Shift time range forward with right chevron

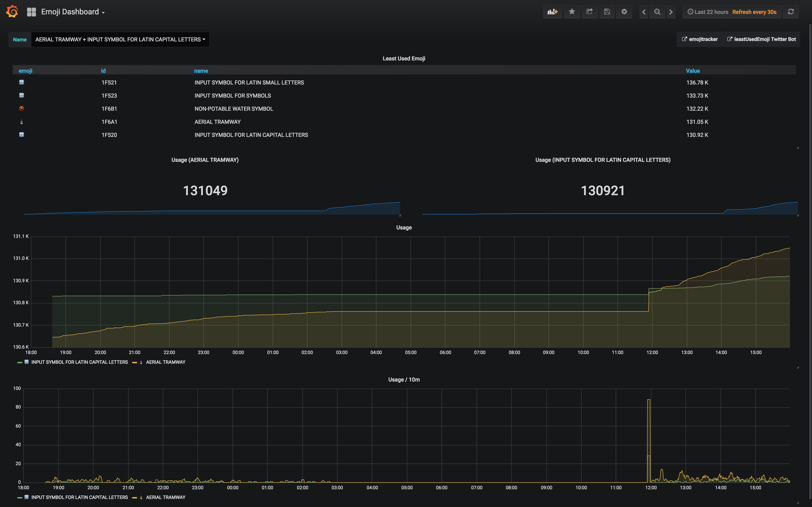[671, 11]
